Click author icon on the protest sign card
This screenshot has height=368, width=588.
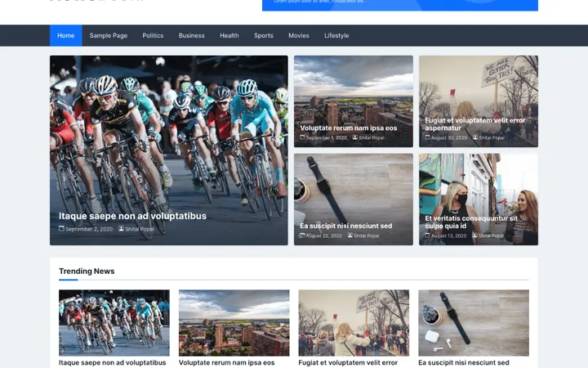coord(475,137)
